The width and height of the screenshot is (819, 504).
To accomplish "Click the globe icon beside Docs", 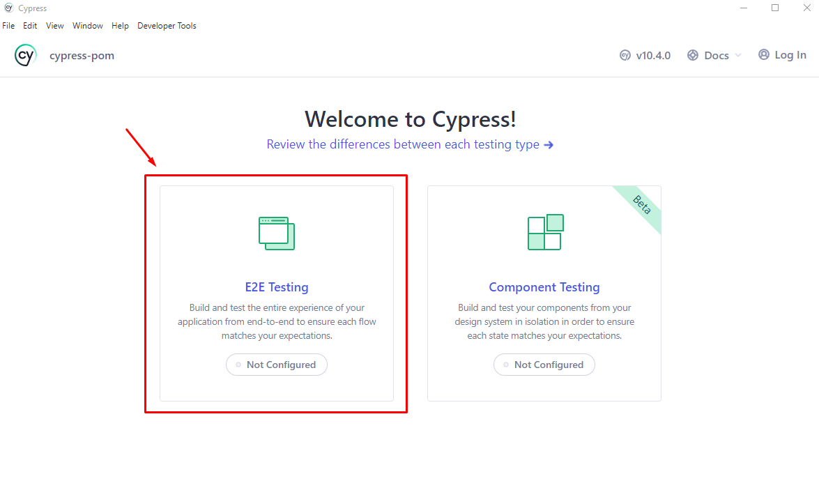I will tap(692, 54).
